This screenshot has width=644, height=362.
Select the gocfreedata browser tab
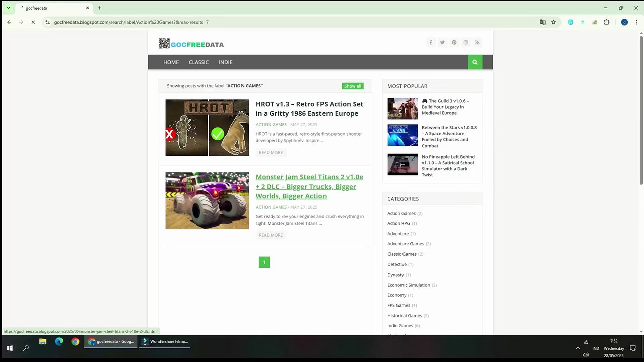tap(54, 8)
